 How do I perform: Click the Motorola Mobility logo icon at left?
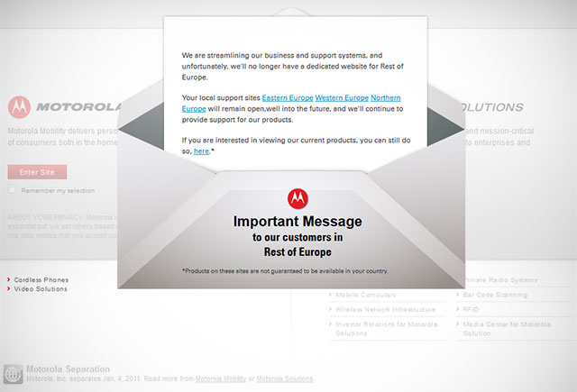pos(19,108)
